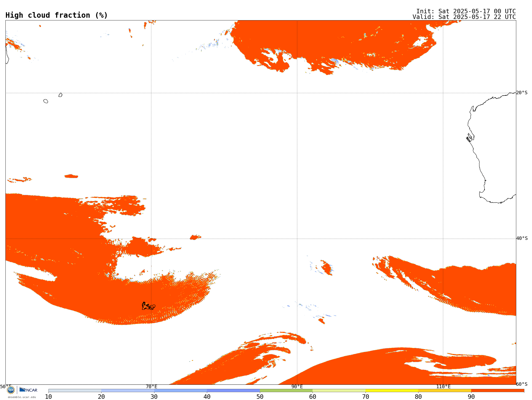Pick the 60-70 pale yellow-green colorbar segment

pyautogui.click(x=339, y=391)
